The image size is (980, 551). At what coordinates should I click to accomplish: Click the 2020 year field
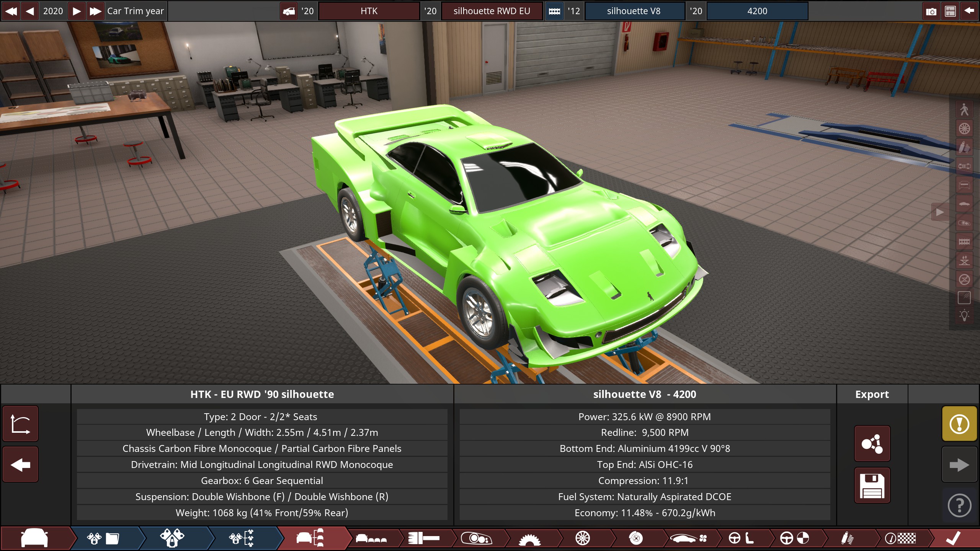pos(53,11)
